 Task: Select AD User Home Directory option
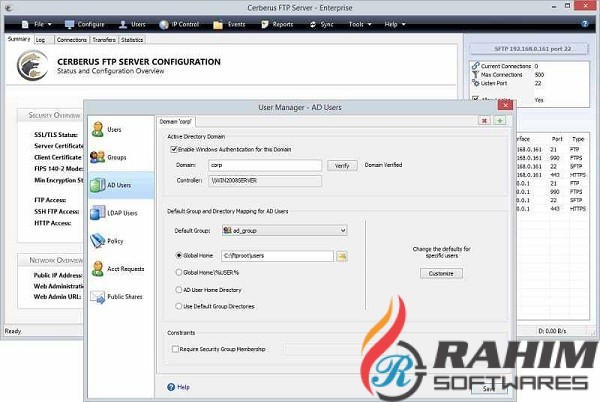pos(179,290)
